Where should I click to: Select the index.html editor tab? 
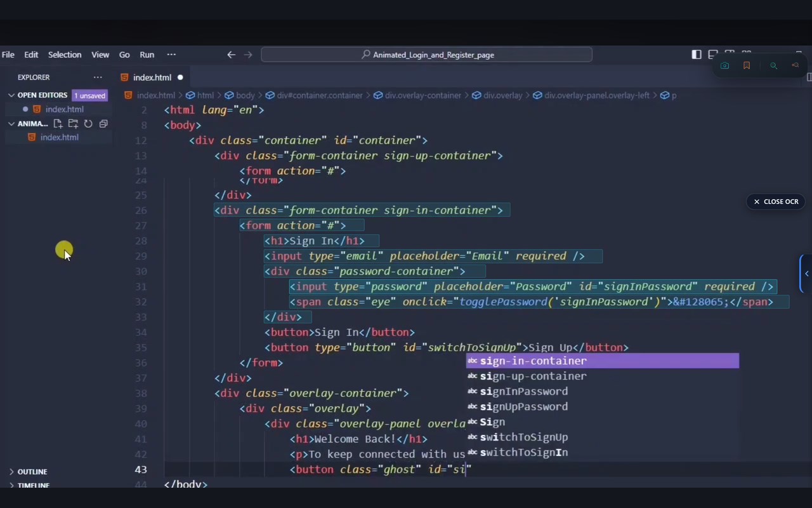[x=152, y=77]
